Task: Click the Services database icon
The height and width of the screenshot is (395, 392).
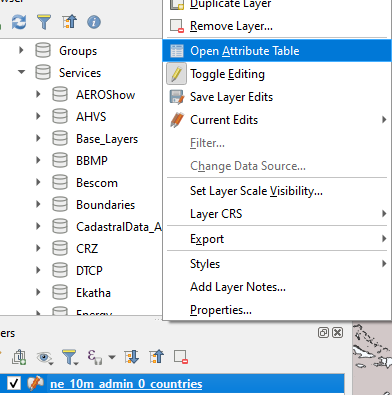Action: 43,72
